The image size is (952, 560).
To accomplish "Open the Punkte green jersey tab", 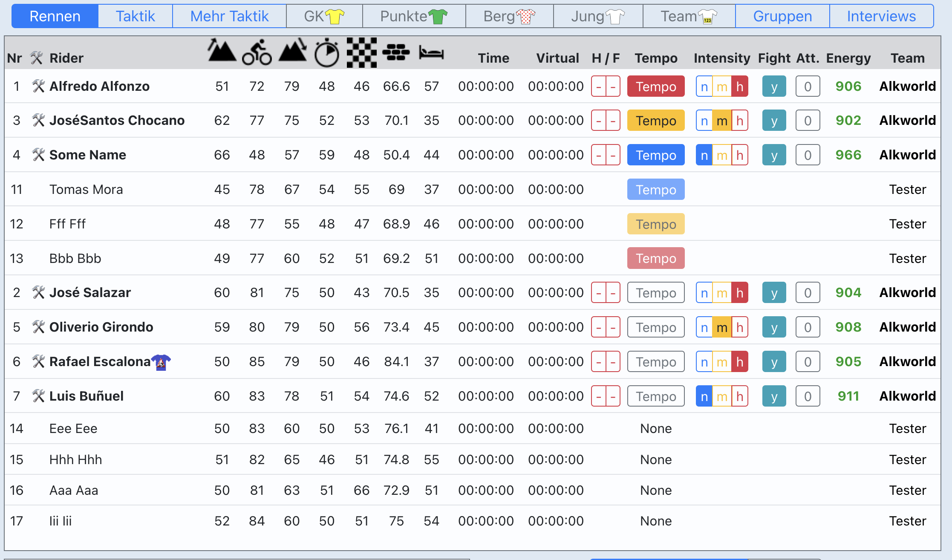I will [x=414, y=16].
